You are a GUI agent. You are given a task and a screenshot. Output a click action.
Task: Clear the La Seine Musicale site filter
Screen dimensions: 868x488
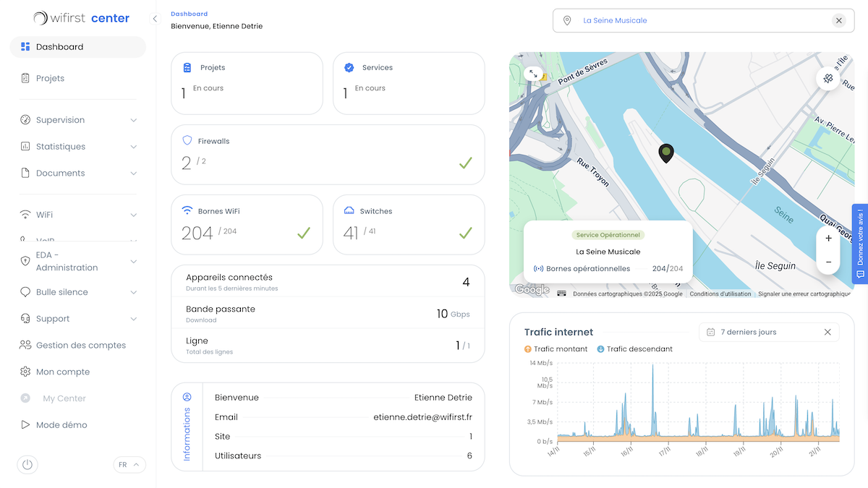coord(838,20)
